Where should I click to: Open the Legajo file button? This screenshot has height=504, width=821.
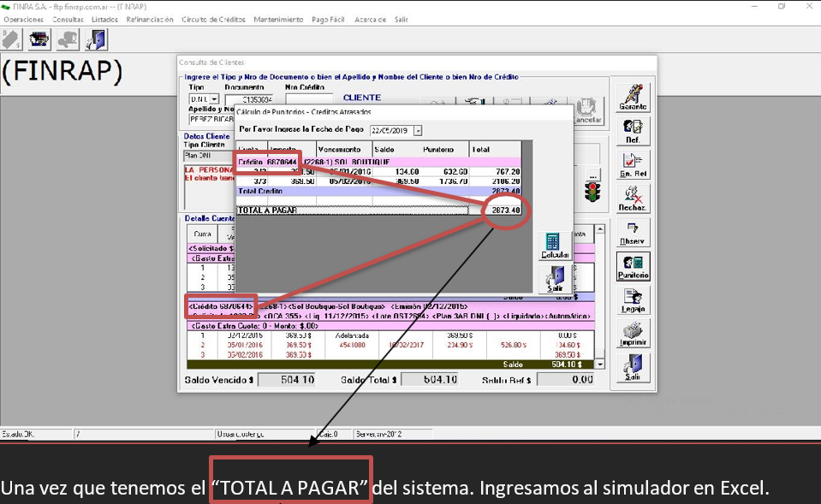[633, 300]
